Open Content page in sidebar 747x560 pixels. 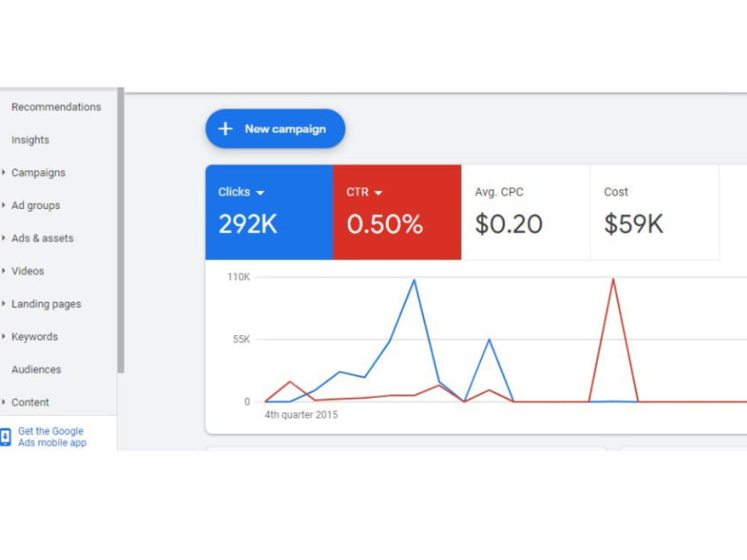pos(30,402)
